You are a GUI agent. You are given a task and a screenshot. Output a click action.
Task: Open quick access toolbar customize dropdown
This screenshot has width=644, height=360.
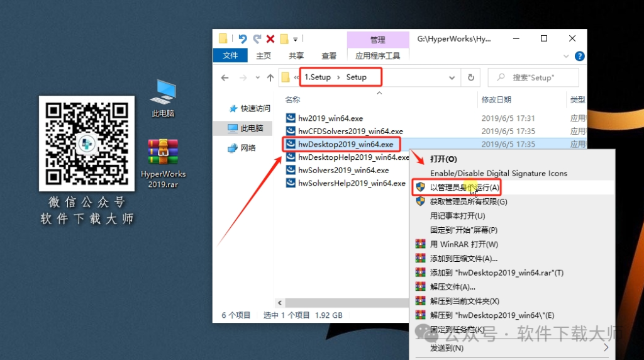click(295, 40)
